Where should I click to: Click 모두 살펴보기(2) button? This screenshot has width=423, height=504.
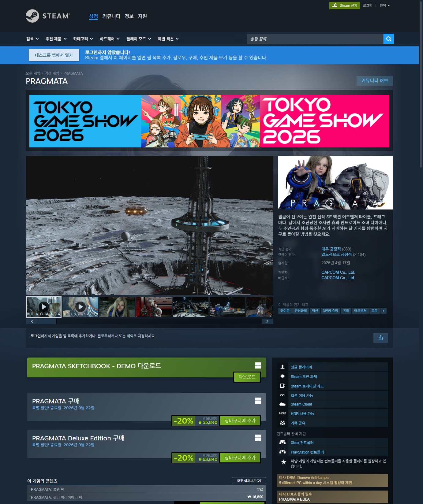coord(249,481)
